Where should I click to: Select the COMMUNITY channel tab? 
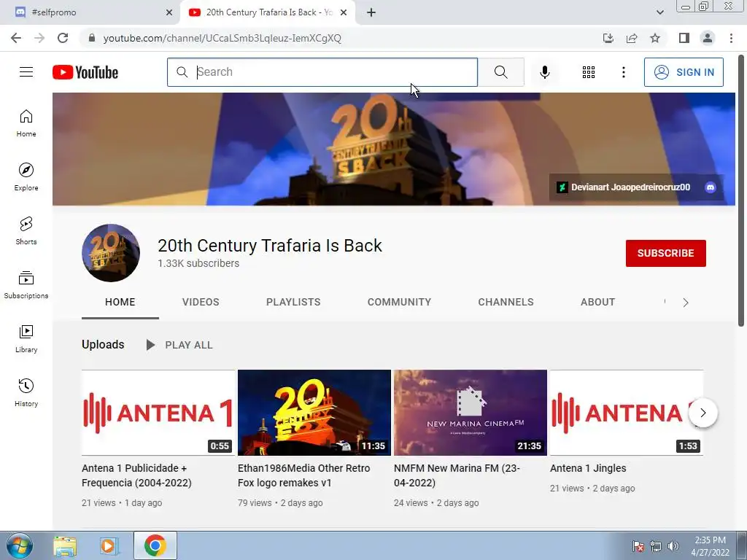coord(399,302)
